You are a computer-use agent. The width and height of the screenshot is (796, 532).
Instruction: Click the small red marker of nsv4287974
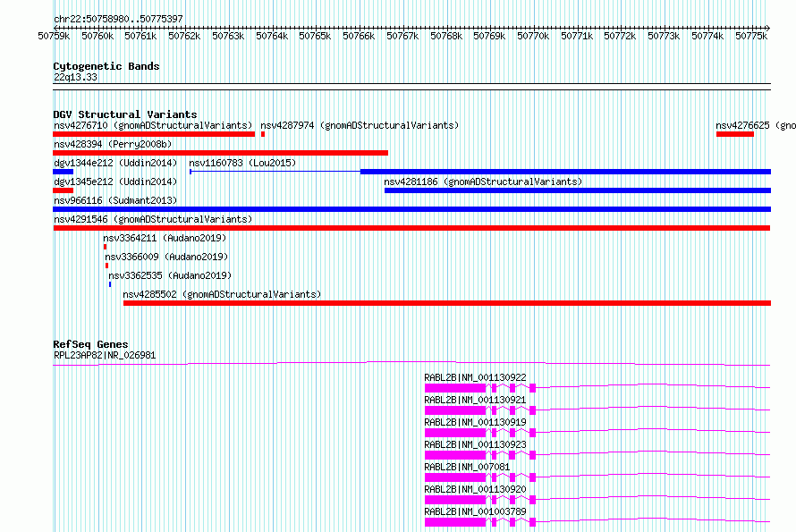(262, 134)
